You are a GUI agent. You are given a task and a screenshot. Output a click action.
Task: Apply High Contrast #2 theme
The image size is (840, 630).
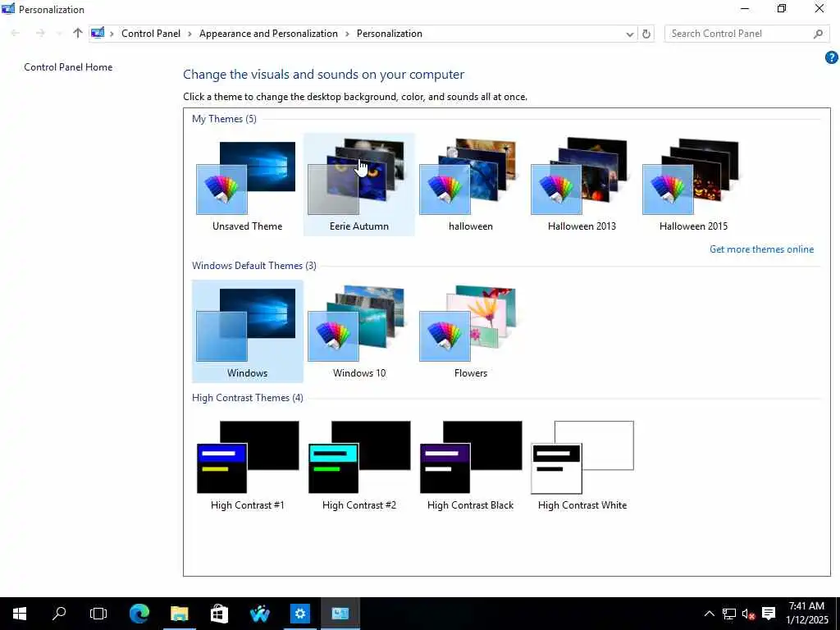359,465
